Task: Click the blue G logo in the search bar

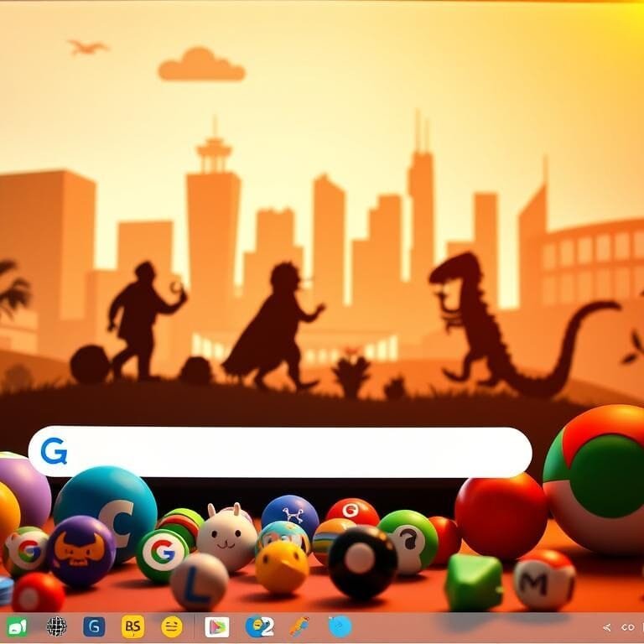Action: pos(54,451)
